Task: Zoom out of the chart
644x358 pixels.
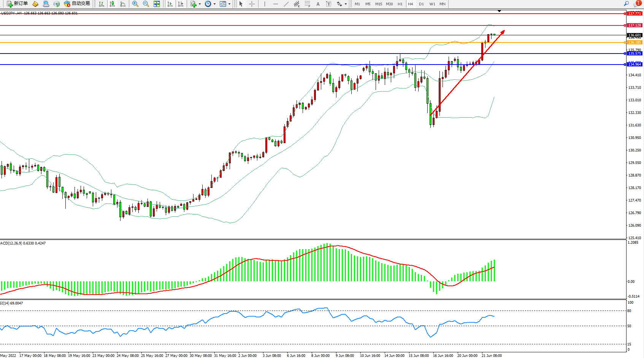Action: click(146, 4)
